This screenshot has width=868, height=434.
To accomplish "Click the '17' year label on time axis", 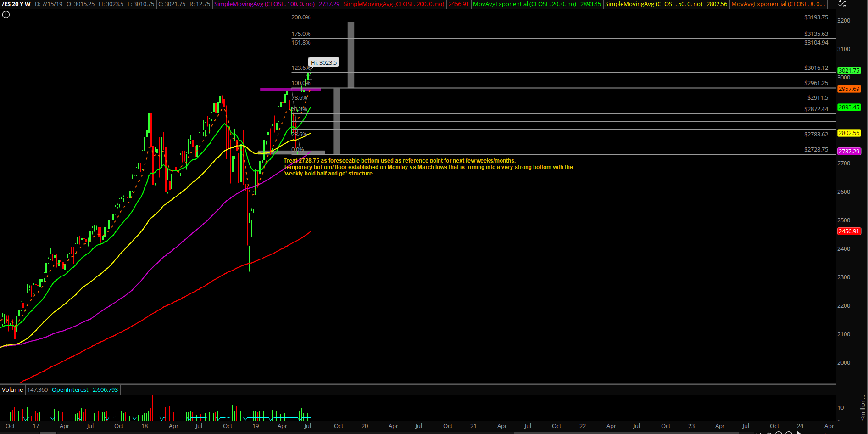I will coord(36,426).
